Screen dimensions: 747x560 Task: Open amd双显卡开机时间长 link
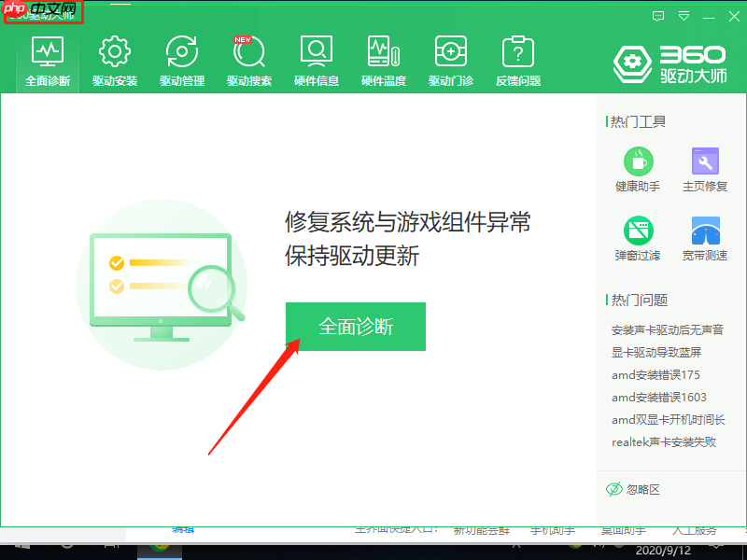click(668, 419)
